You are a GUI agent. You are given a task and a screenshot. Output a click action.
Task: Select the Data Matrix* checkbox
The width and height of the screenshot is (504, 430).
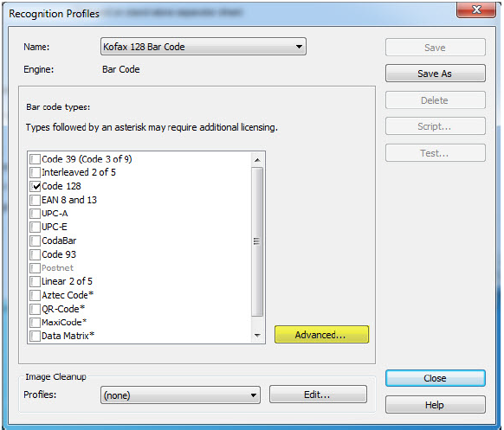[x=35, y=336]
